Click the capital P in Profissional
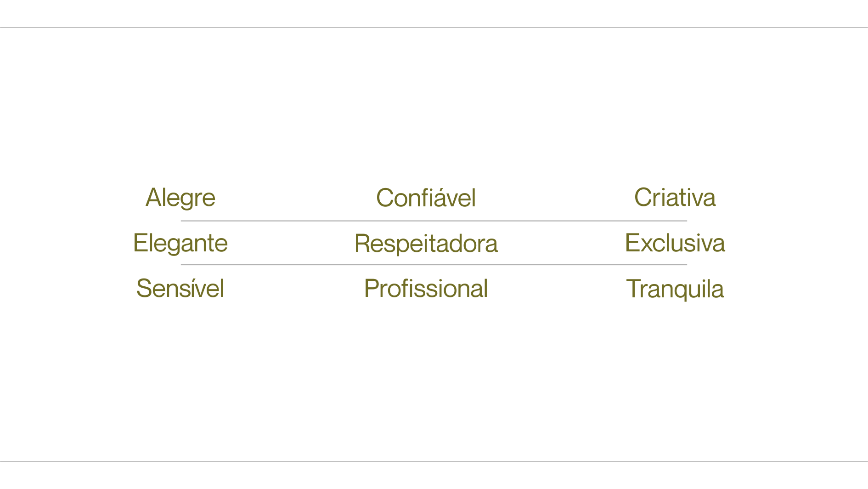 click(x=371, y=288)
